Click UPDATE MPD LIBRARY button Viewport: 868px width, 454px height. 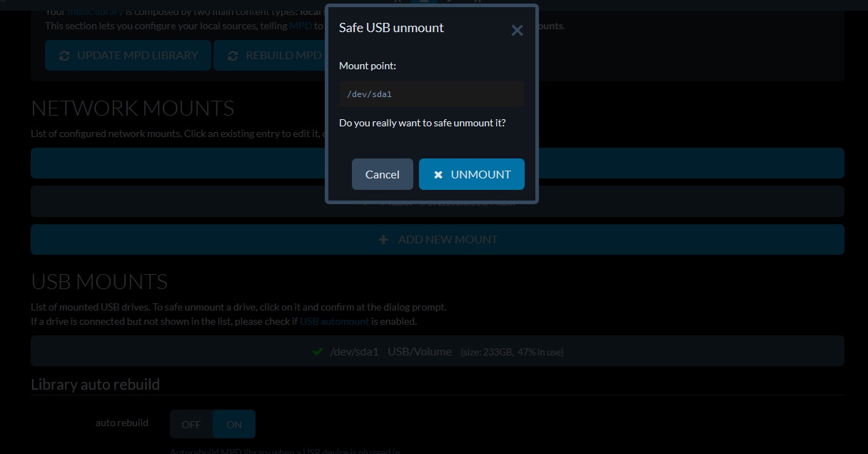tap(128, 55)
